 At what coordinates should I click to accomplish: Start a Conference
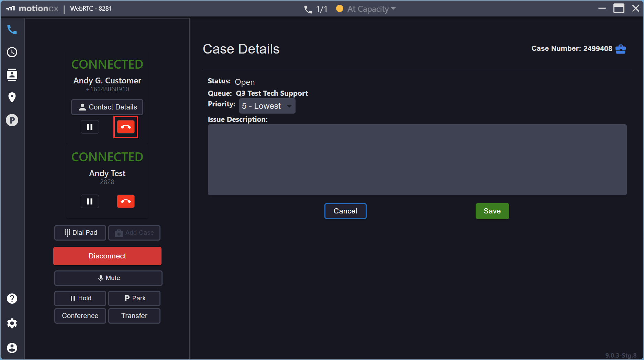click(x=80, y=316)
